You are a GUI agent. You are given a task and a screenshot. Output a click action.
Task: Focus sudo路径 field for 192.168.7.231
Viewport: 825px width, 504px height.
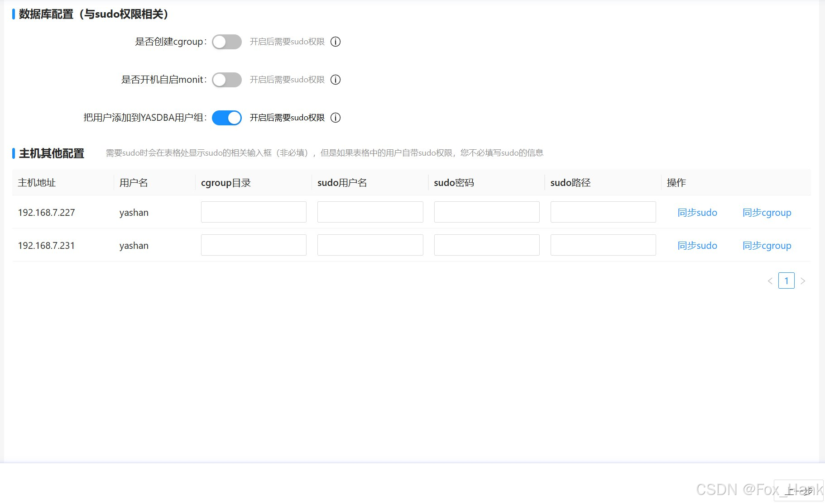pyautogui.click(x=603, y=245)
